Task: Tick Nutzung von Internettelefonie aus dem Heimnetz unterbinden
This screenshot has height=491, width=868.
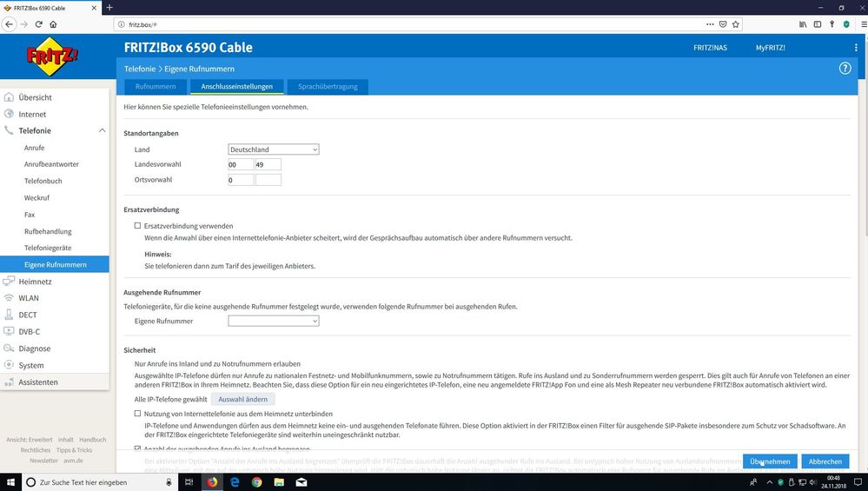Action: [137, 413]
